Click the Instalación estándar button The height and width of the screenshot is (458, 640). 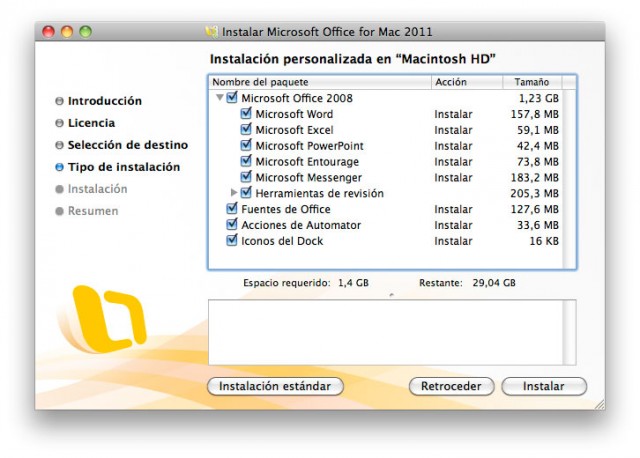click(275, 386)
